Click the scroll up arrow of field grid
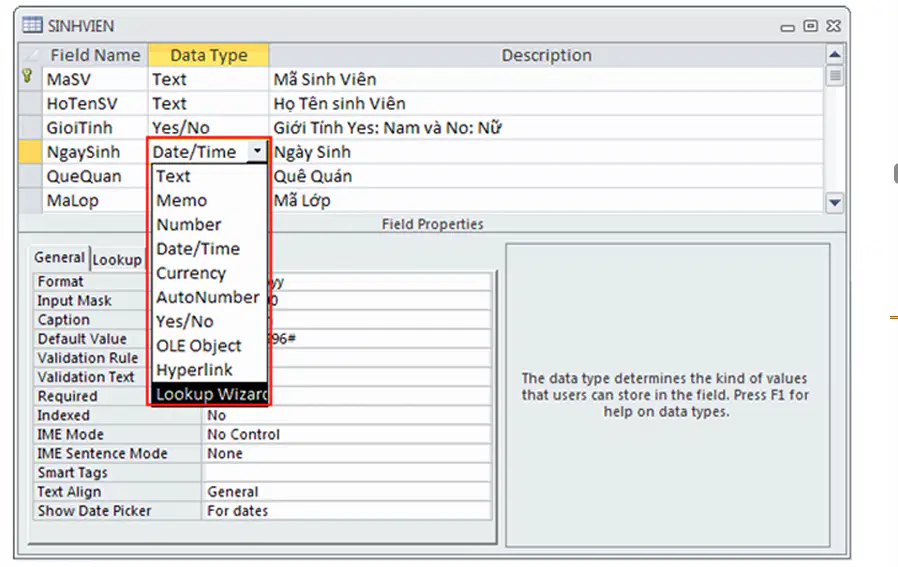 point(835,55)
